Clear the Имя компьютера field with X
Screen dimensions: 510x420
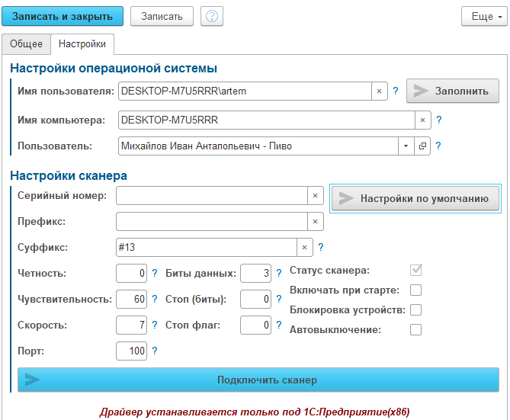coord(423,120)
